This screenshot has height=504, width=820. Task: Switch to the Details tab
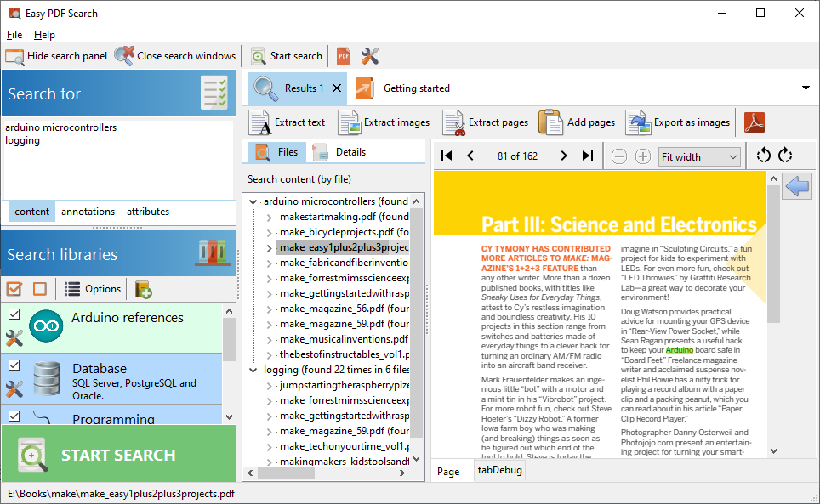350,152
